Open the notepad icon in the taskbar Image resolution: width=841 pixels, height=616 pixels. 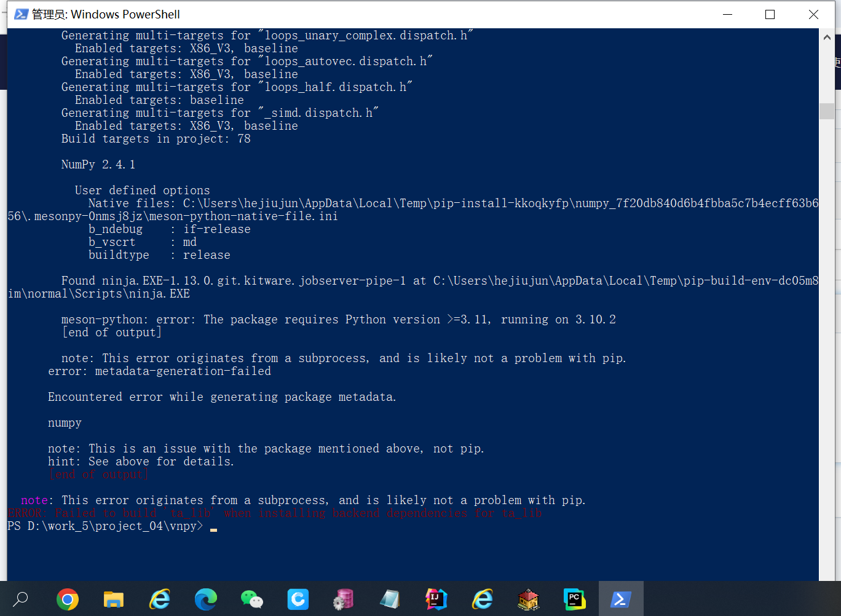tap(390, 599)
